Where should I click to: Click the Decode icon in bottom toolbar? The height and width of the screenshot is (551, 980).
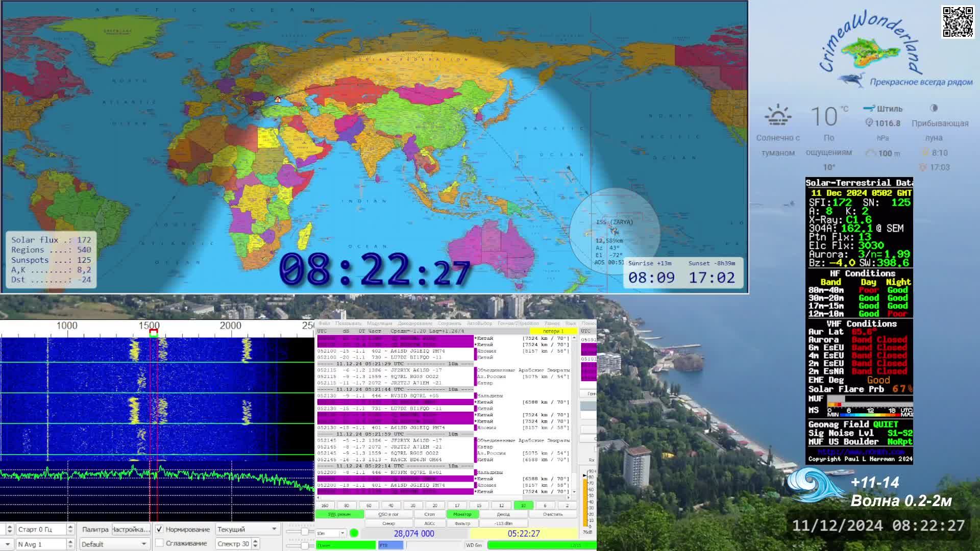pos(505,514)
